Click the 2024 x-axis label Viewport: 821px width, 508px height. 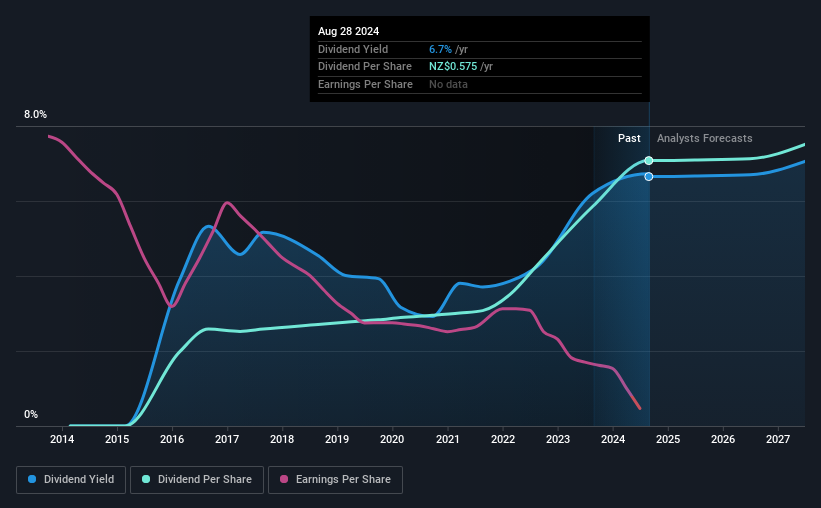click(613, 439)
